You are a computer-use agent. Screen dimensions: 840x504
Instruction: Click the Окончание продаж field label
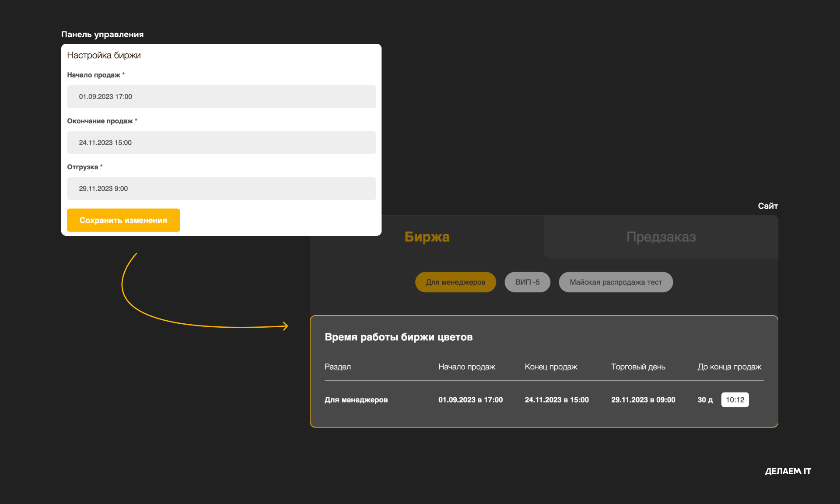[x=100, y=121]
